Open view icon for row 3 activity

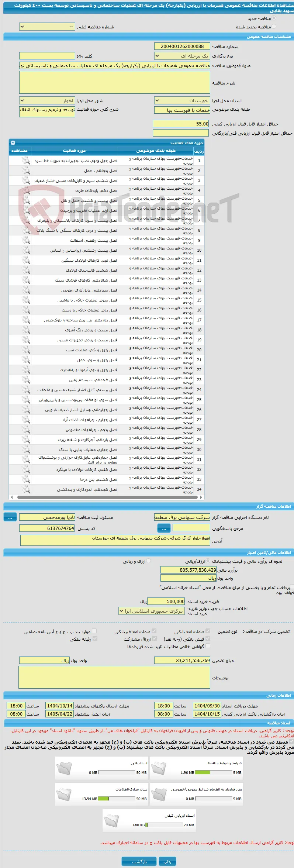[25, 180]
